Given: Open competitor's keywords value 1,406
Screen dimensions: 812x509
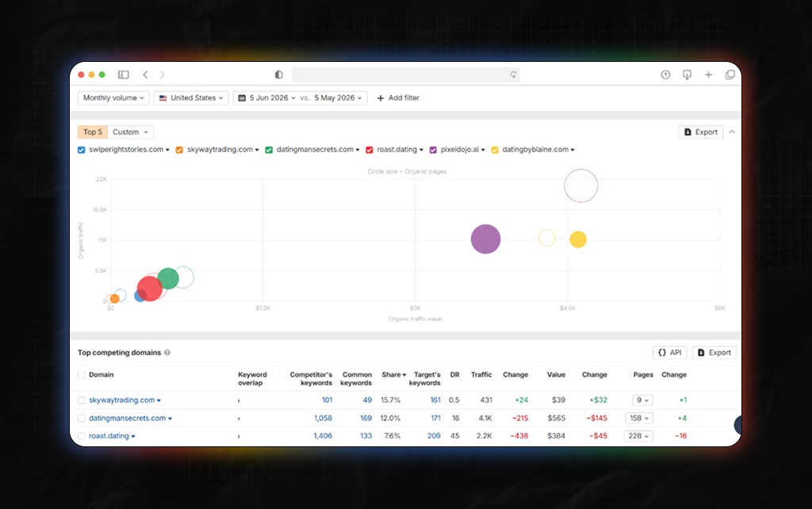Looking at the screenshot, I should pos(323,436).
